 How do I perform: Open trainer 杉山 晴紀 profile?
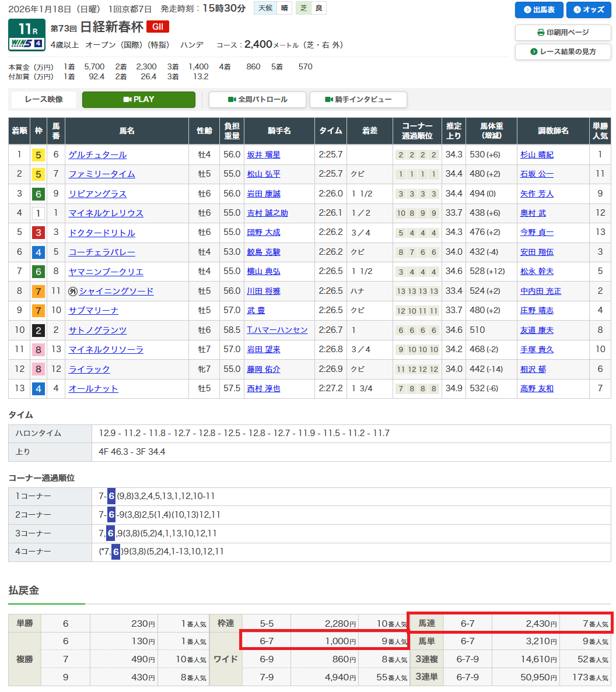(x=537, y=155)
